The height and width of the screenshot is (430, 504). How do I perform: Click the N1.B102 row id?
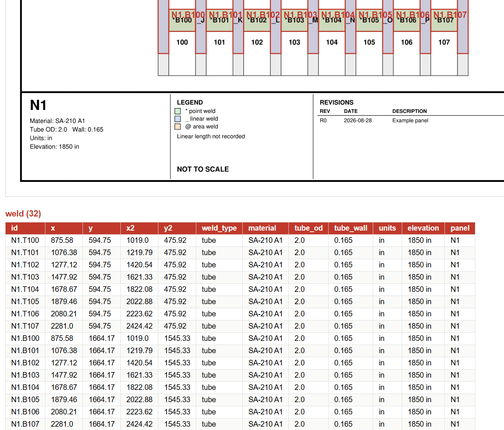pos(25,363)
